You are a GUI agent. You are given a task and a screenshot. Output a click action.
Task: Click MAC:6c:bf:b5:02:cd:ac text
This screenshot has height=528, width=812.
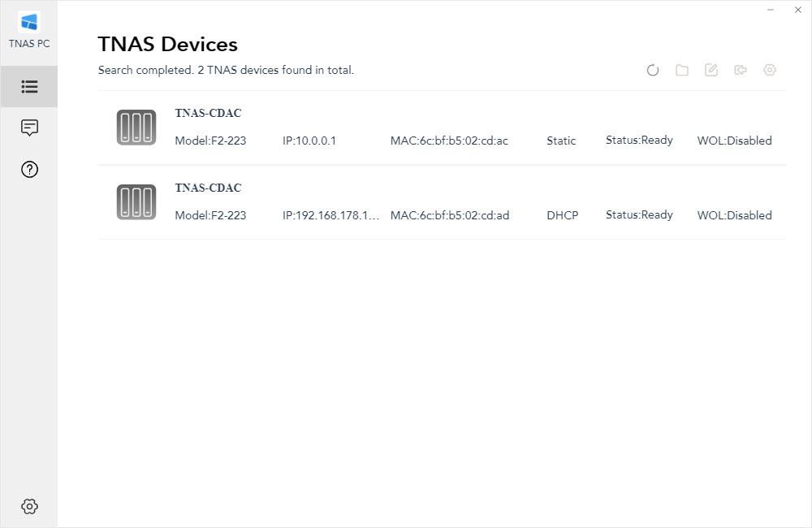450,141
